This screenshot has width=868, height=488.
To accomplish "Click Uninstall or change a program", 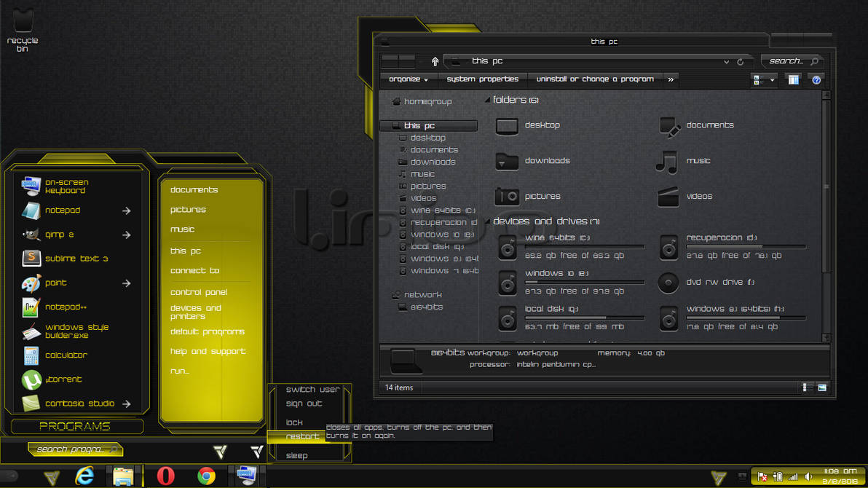I will coord(595,79).
